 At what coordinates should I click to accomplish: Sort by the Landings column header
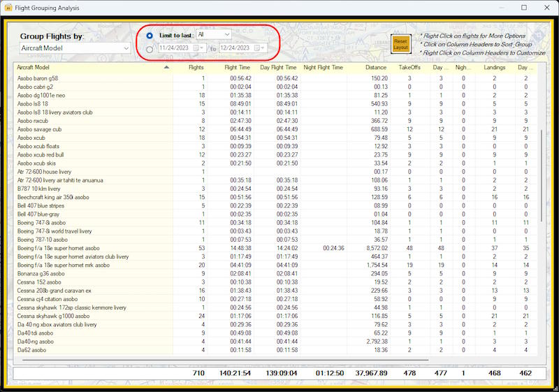(x=495, y=67)
